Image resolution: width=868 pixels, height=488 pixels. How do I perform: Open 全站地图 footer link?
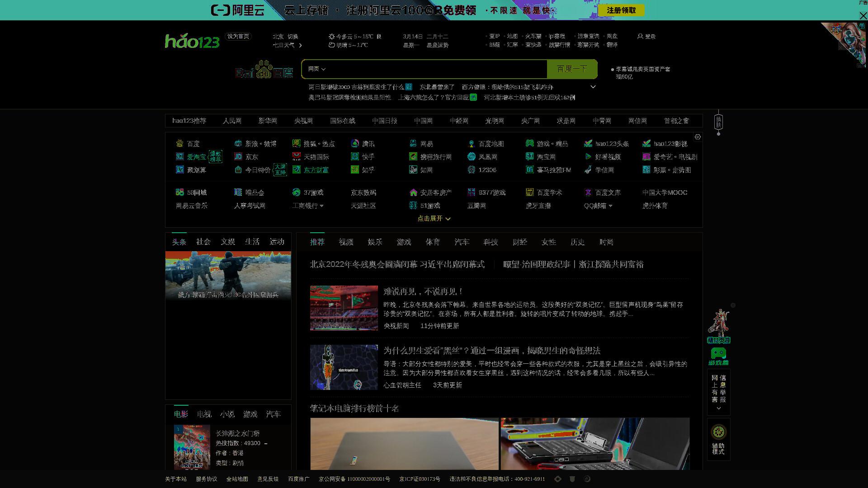coord(237,479)
